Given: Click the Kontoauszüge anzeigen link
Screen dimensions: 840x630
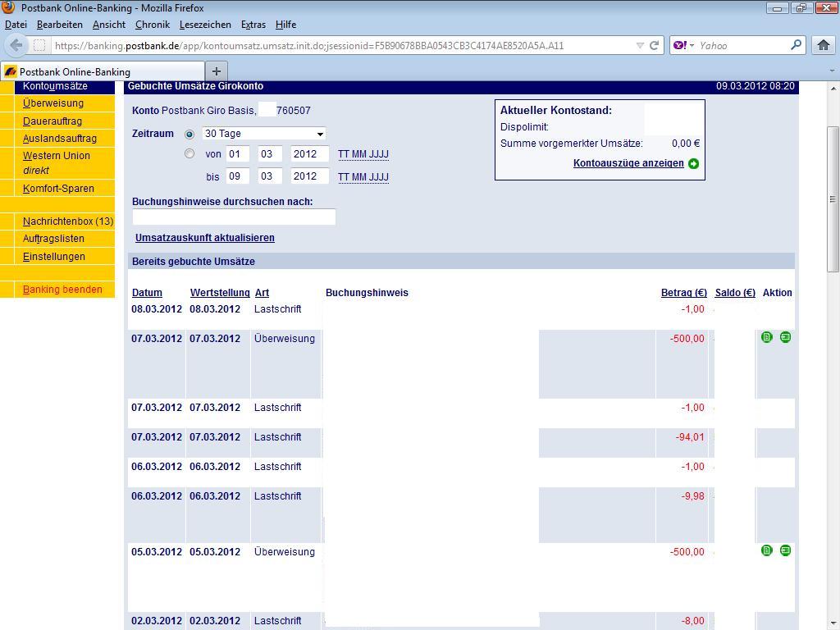Looking at the screenshot, I should [x=628, y=163].
